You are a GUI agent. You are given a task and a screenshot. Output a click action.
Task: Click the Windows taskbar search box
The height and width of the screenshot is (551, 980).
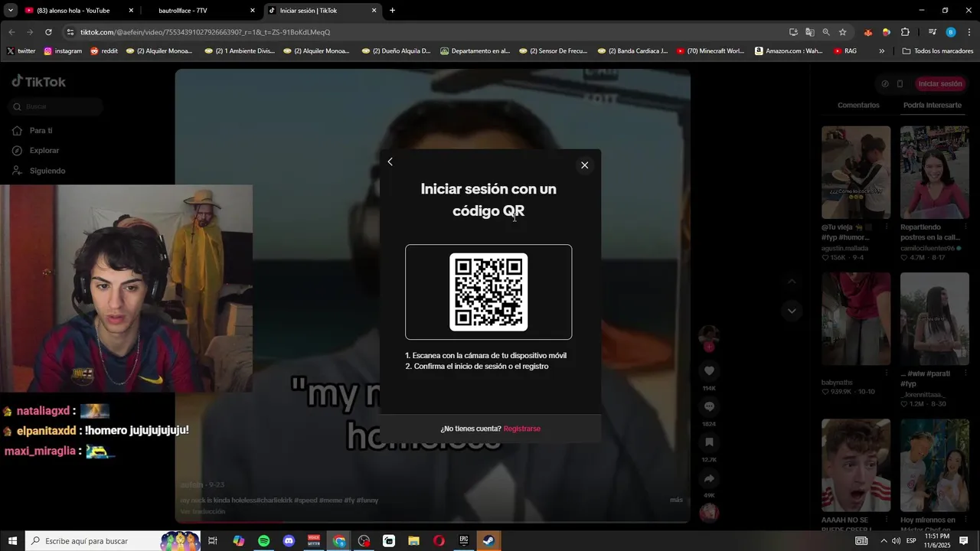(113, 541)
